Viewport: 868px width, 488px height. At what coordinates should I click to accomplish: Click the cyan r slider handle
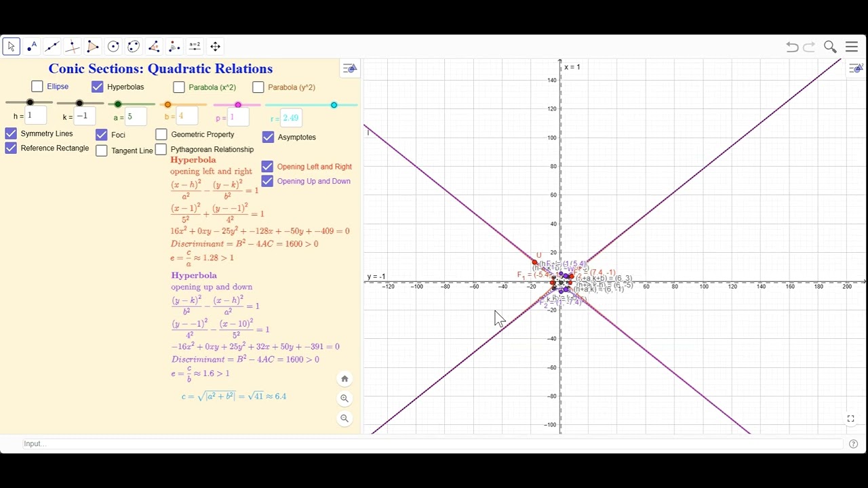point(334,105)
